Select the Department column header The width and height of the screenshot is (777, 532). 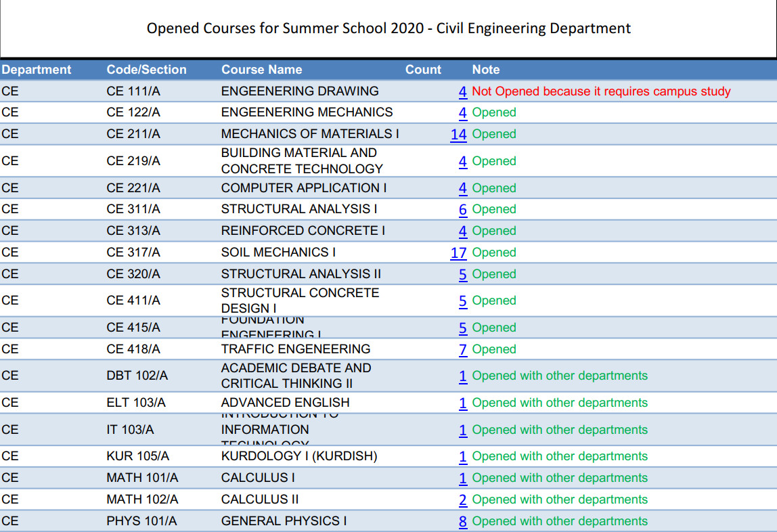35,70
